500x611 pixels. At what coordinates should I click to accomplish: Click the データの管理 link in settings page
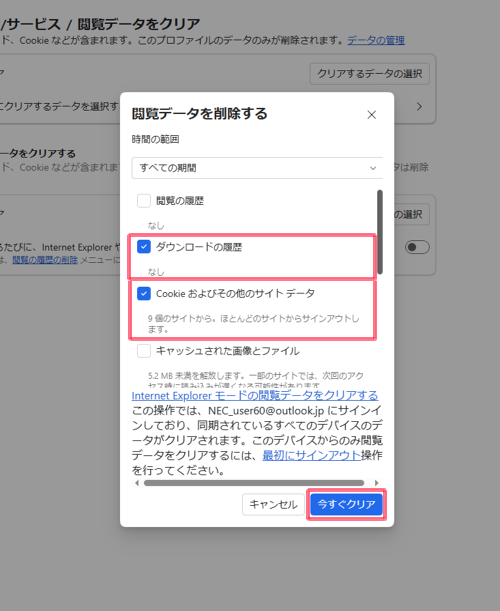point(376,40)
